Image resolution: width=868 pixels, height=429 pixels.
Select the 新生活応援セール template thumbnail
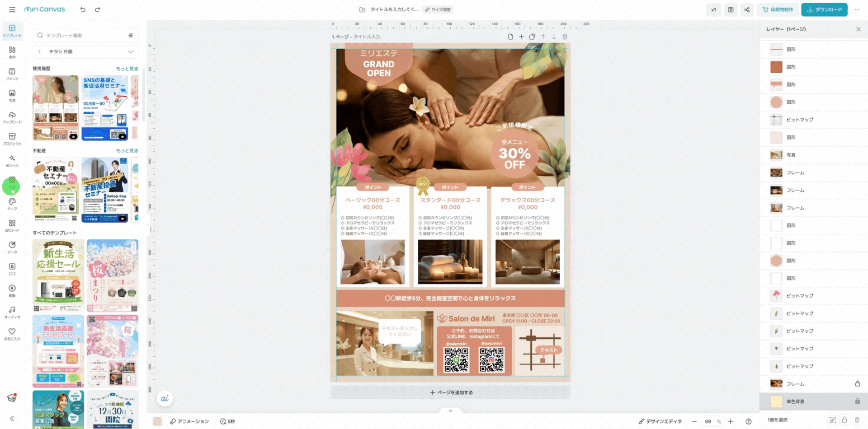coord(58,276)
